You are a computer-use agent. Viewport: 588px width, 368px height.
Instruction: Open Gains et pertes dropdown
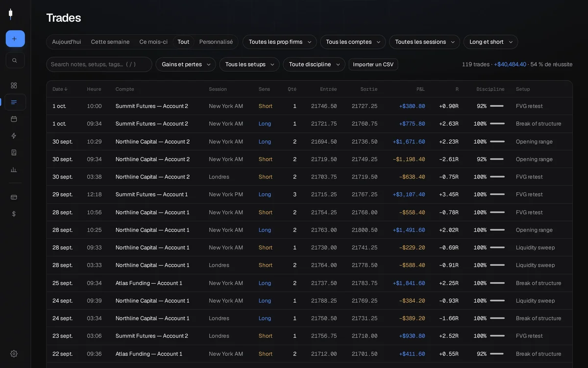(x=186, y=64)
